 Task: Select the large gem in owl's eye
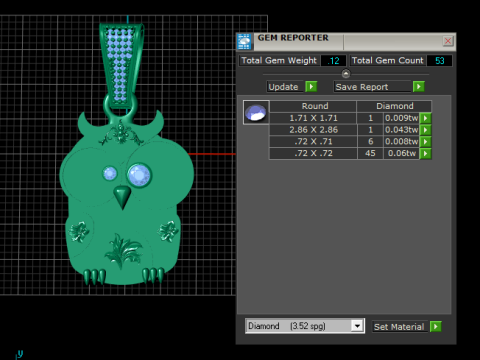139,175
